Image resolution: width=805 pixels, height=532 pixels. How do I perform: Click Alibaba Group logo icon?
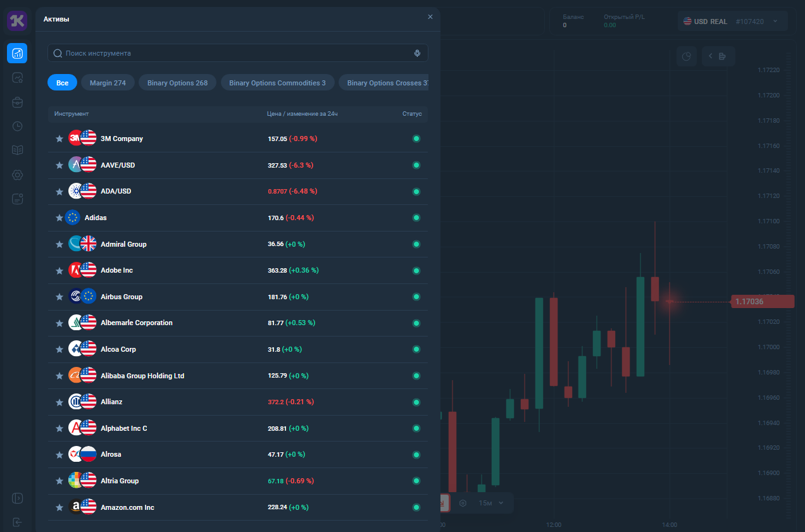click(75, 375)
